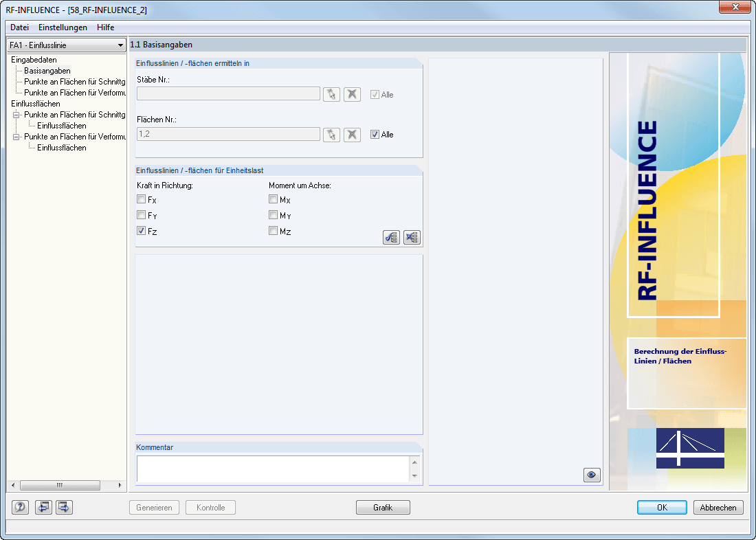Click the Eingabedaten tree heading

[34, 60]
